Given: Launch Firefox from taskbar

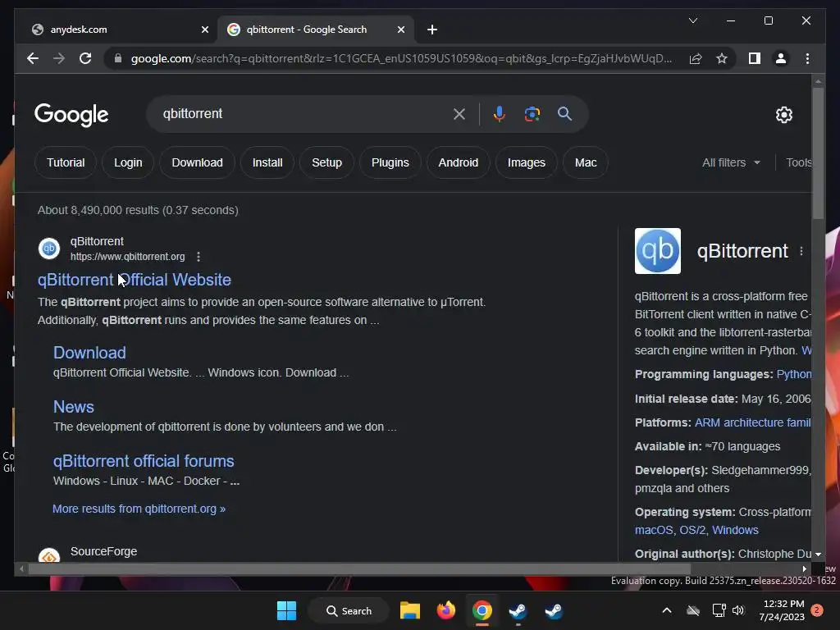Looking at the screenshot, I should click(445, 610).
